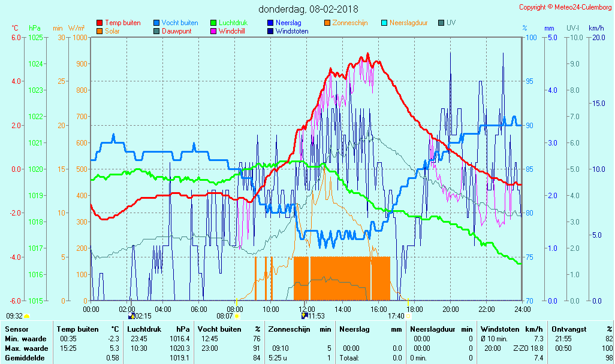Click the UV legend label
Image resolution: width=615 pixels, height=364 pixels.
click(451, 23)
